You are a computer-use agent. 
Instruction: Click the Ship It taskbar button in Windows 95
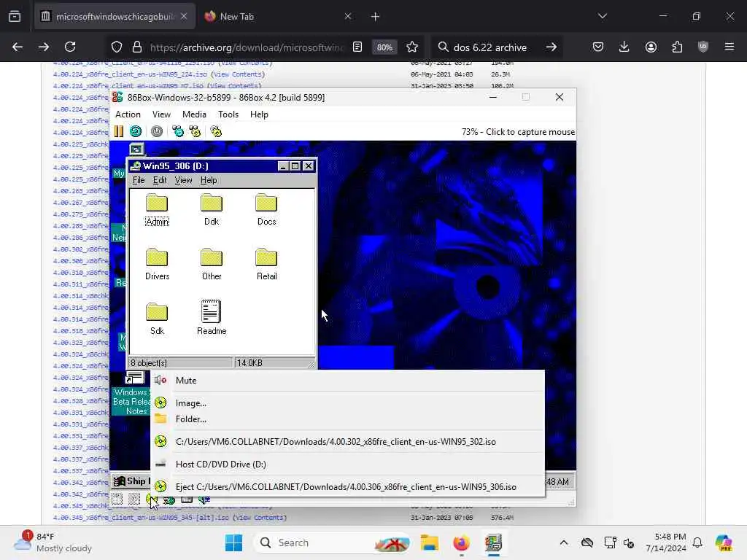point(131,481)
